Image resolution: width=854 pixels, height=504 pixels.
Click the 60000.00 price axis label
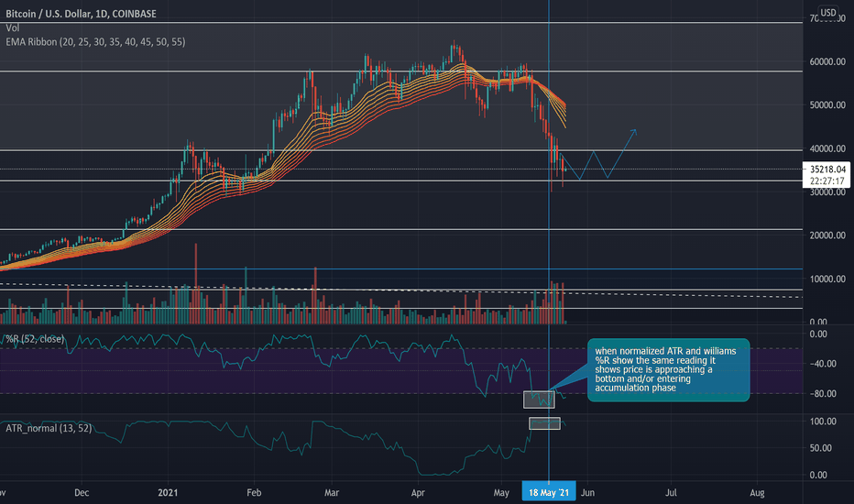(827, 61)
